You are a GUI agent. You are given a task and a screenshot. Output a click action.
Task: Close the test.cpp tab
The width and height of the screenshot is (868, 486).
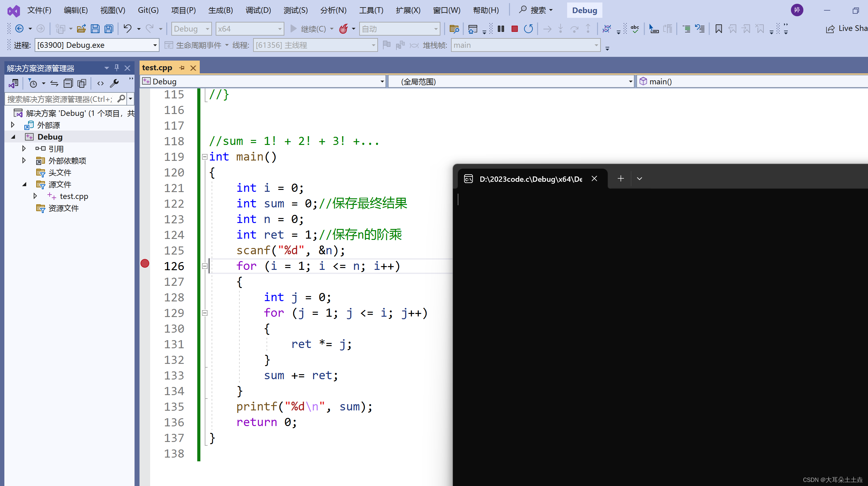(x=193, y=68)
